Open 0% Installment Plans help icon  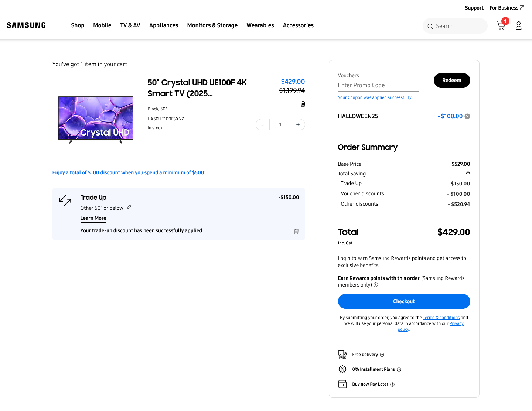pyautogui.click(x=399, y=370)
